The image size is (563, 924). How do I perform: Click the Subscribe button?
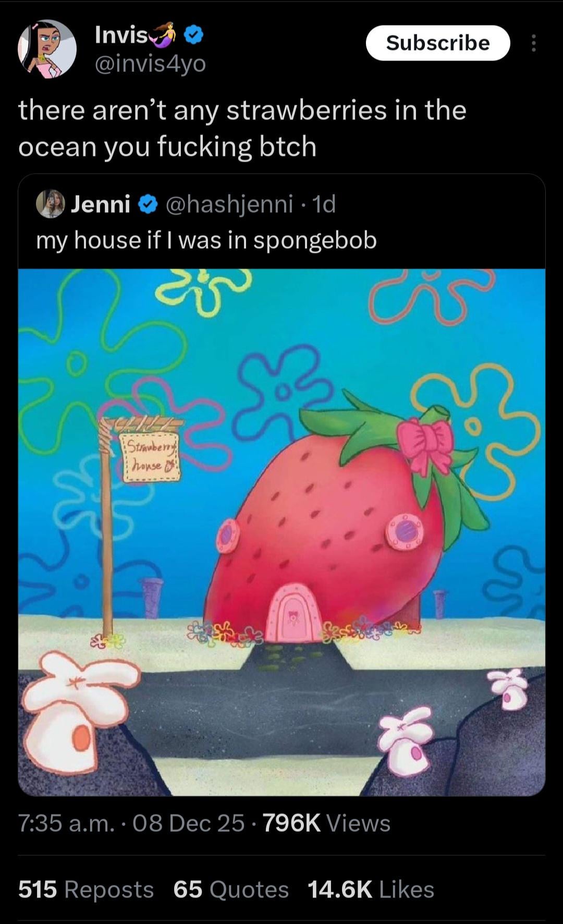click(x=438, y=43)
